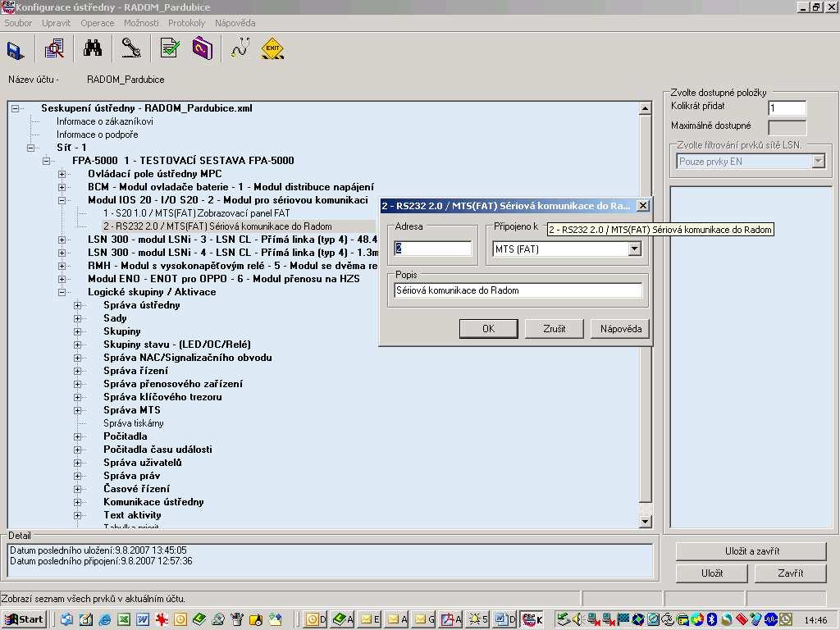840x630 pixels.
Task: Select the S20 1.0 Zobrazovací panel FAT item
Action: click(x=196, y=212)
